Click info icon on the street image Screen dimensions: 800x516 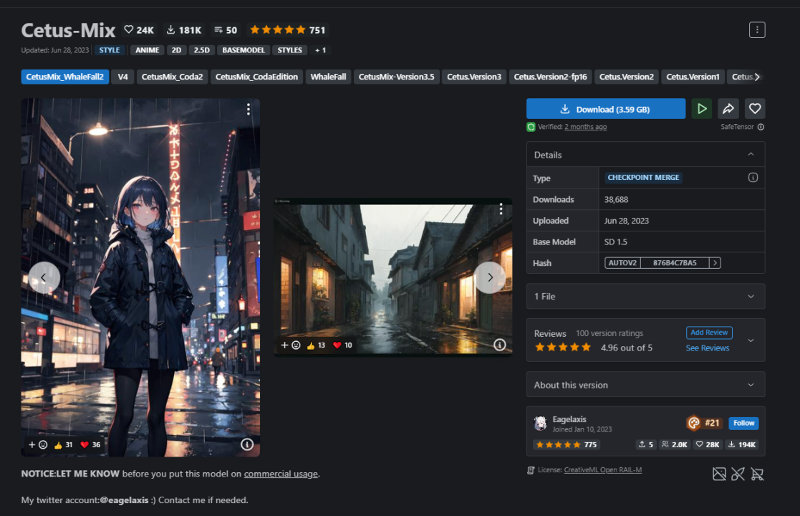point(499,345)
